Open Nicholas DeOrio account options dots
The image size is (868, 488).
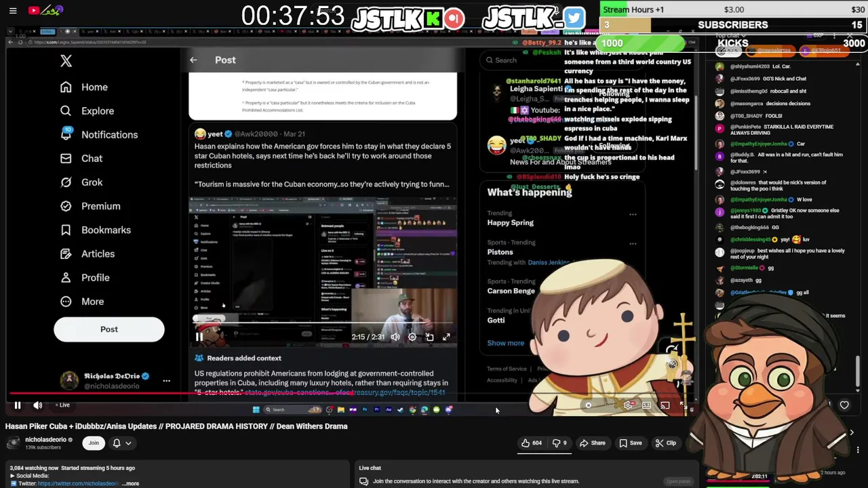(166, 381)
